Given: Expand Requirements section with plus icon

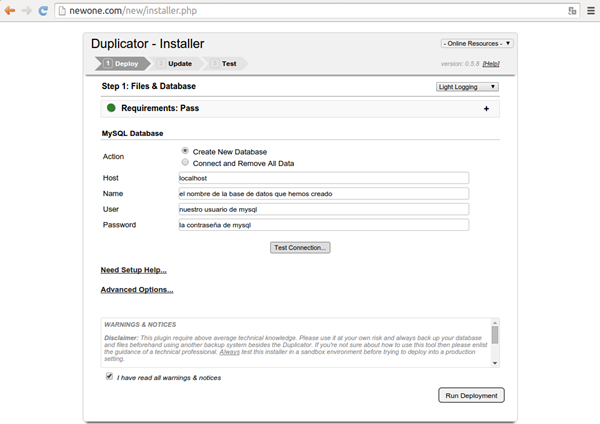Looking at the screenshot, I should pyautogui.click(x=486, y=108).
